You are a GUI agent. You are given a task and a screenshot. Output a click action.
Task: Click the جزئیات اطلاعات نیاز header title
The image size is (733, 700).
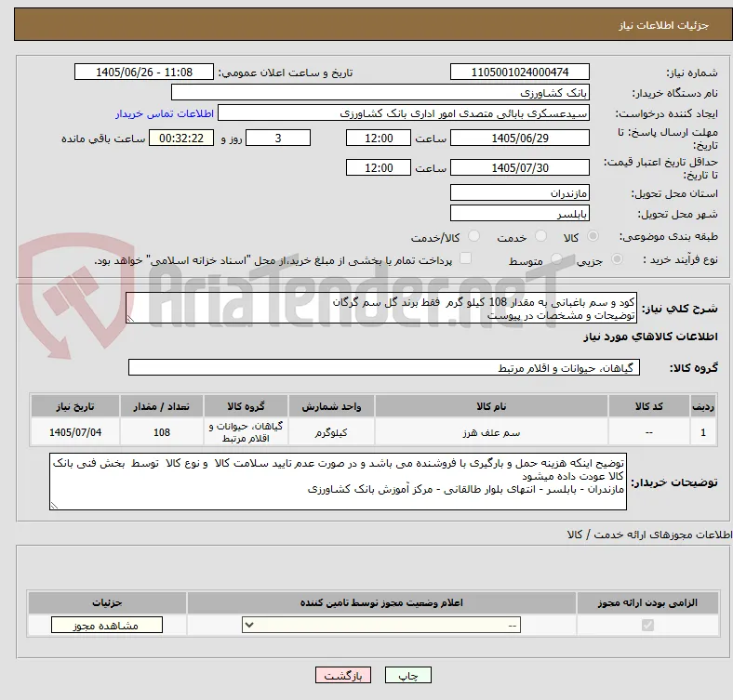pyautogui.click(x=664, y=25)
